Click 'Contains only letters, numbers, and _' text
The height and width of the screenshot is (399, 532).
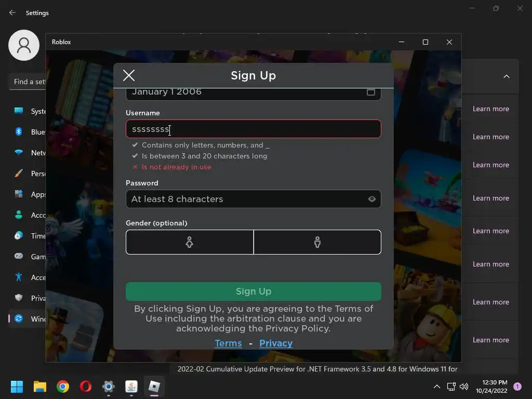point(206,145)
